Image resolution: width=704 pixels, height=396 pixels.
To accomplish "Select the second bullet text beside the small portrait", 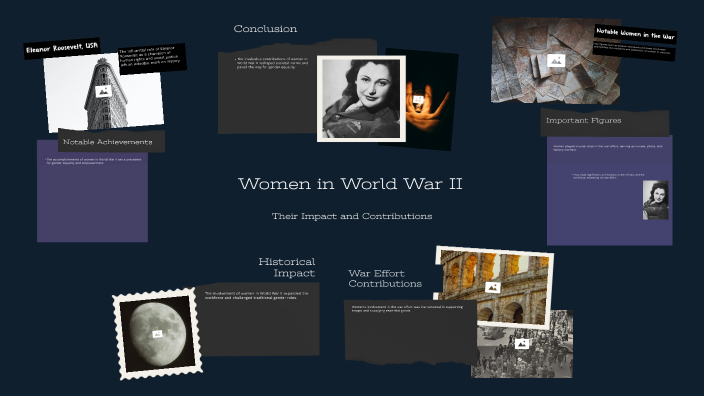I will pyautogui.click(x=608, y=176).
